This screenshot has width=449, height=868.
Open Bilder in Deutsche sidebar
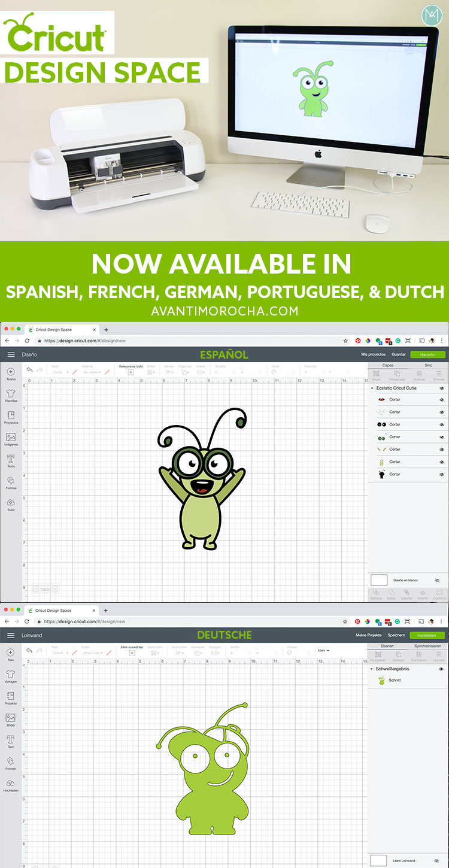point(11,720)
